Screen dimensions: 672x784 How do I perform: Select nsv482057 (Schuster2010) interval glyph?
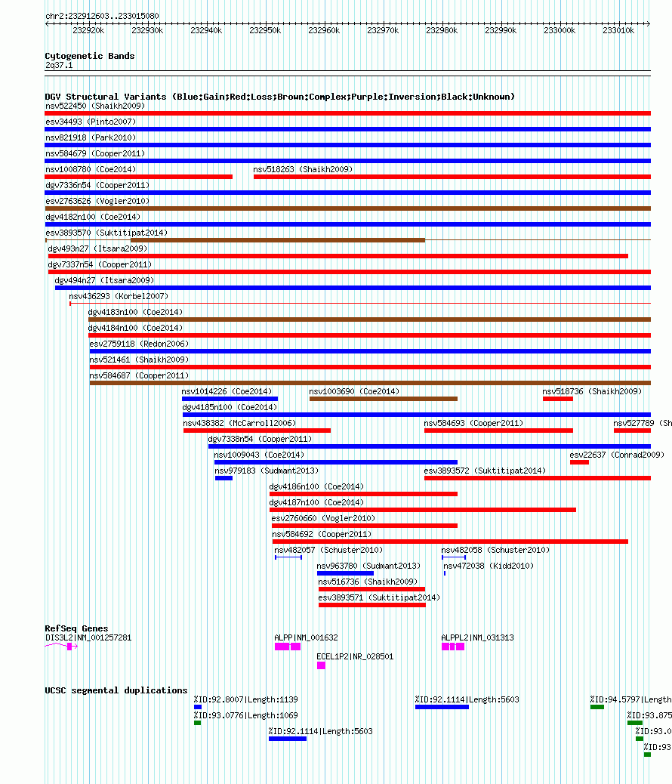(288, 557)
